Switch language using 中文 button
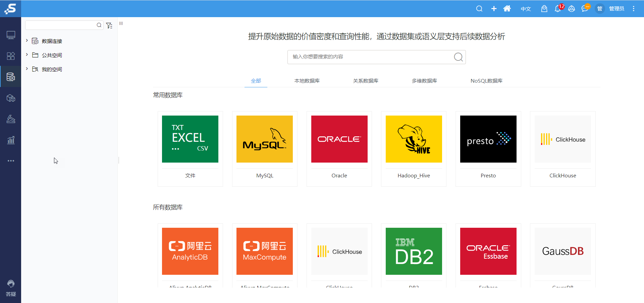 click(x=526, y=9)
